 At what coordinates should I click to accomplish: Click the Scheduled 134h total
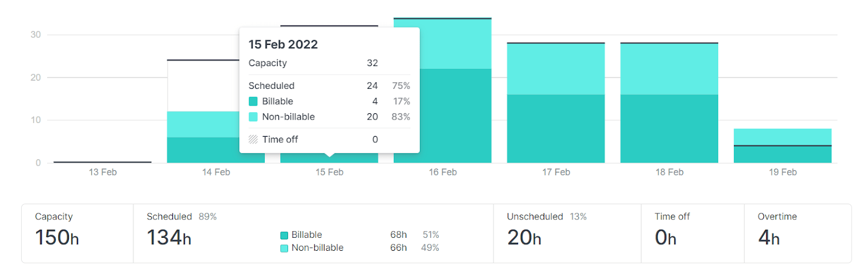pyautogui.click(x=169, y=238)
